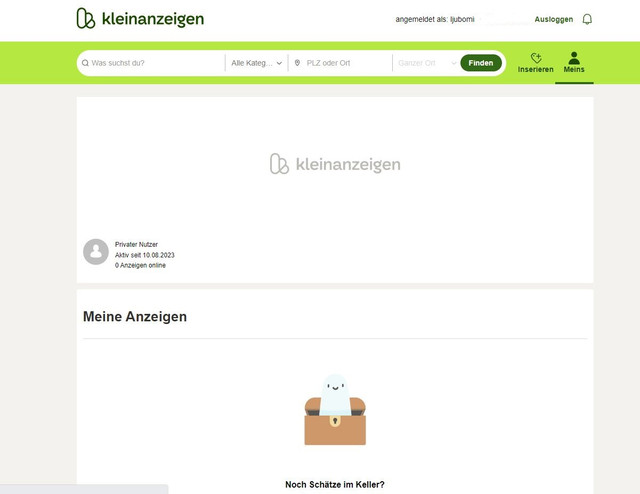The height and width of the screenshot is (494, 640).
Task: Click the location pin icon
Action: 298,63
